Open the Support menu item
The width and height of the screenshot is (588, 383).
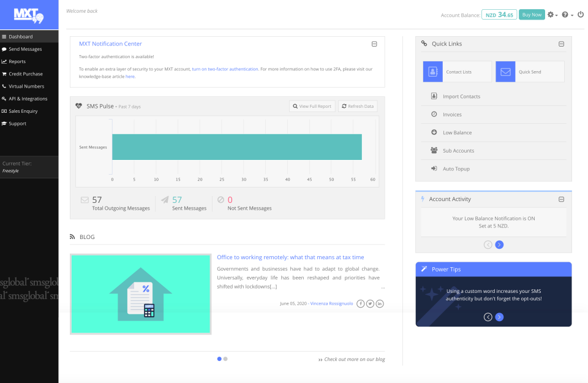tap(17, 123)
